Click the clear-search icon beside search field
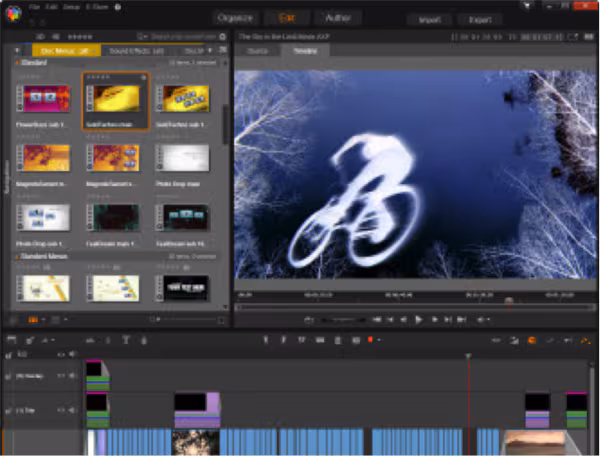Image resolution: width=600 pixels, height=456 pixels. 223,37
